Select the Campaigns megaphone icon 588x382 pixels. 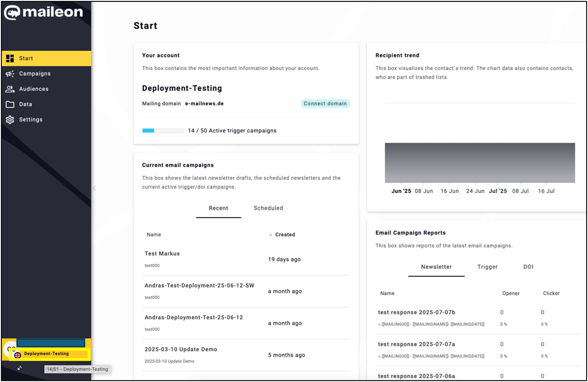tap(9, 74)
